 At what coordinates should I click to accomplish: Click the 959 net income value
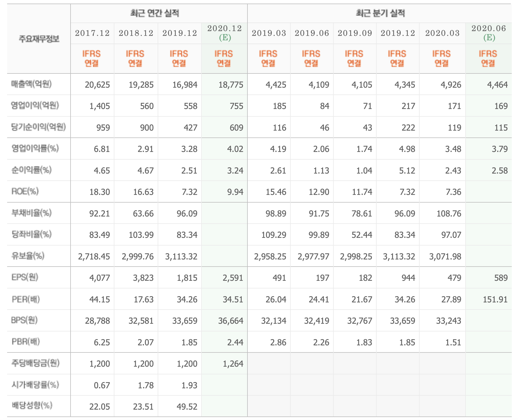(x=103, y=128)
